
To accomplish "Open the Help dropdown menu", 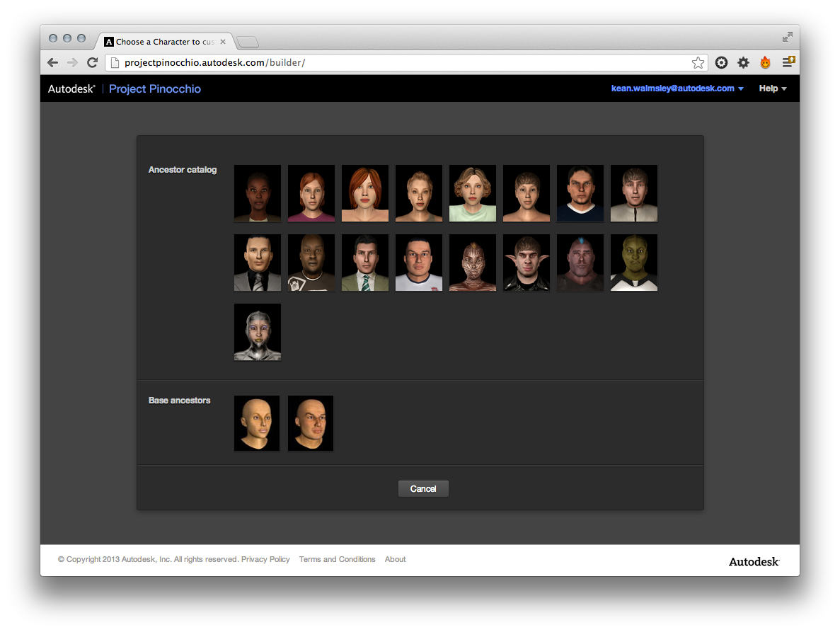I will tap(773, 88).
